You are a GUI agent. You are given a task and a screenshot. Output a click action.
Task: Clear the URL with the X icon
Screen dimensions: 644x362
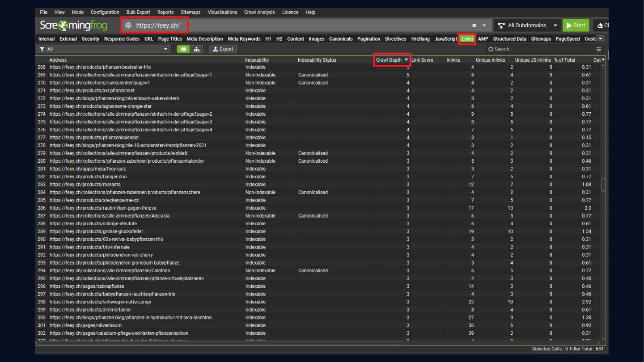tap(474, 25)
